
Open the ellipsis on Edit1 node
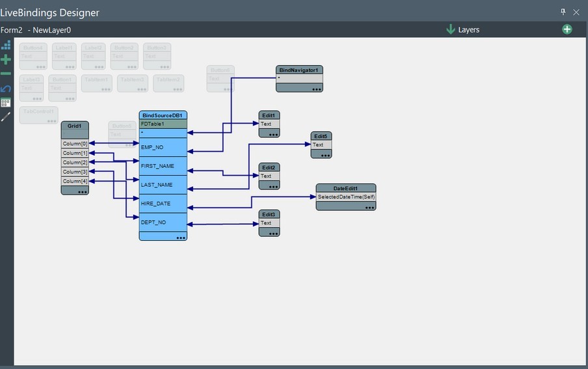(x=273, y=134)
